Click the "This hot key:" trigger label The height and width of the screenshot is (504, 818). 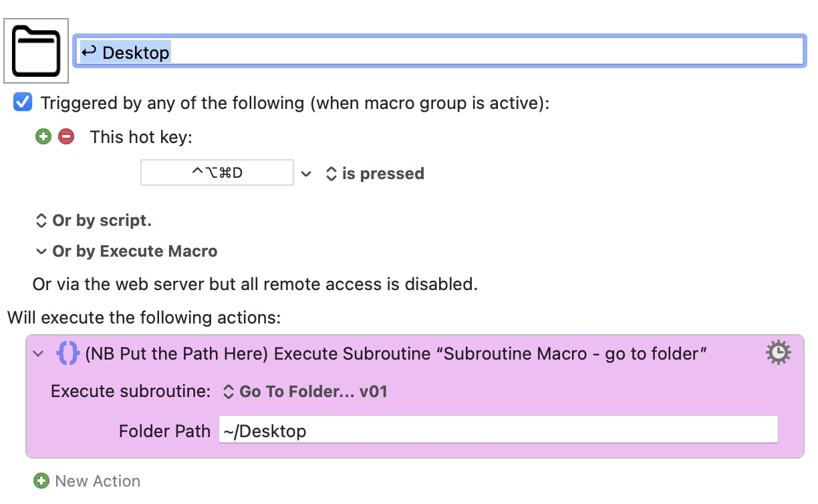coord(141,137)
